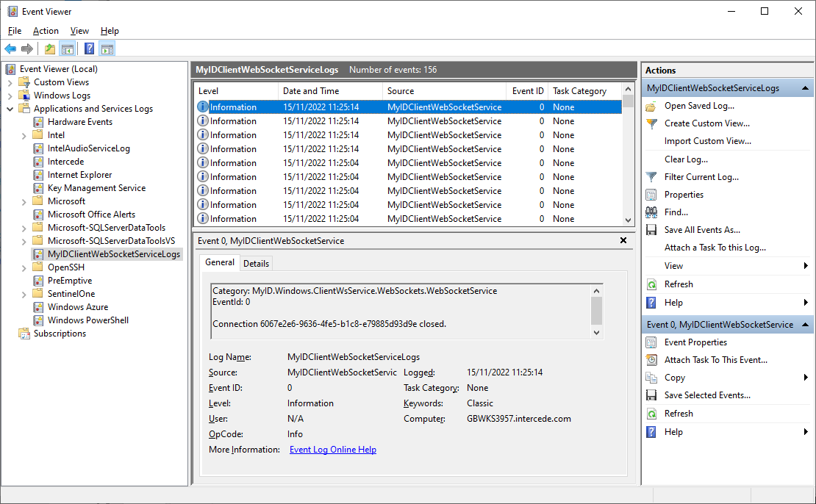The image size is (816, 504).
Task: Collapse Applications and Services Logs node
Action: (x=10, y=109)
